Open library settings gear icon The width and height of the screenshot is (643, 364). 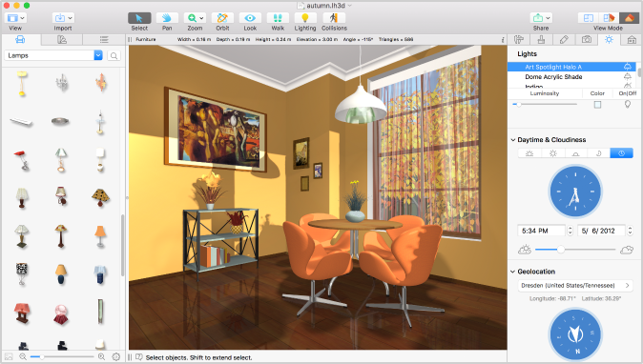[x=116, y=357]
